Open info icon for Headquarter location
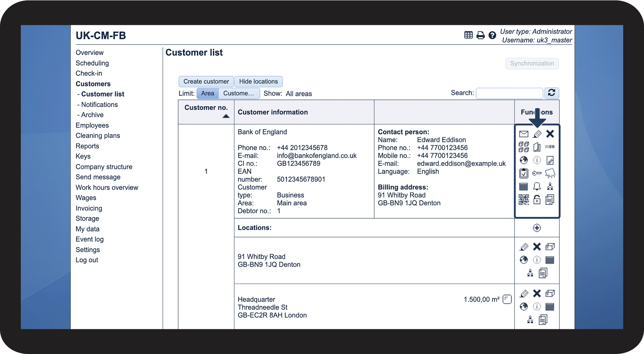The image size is (644, 354). point(537,307)
